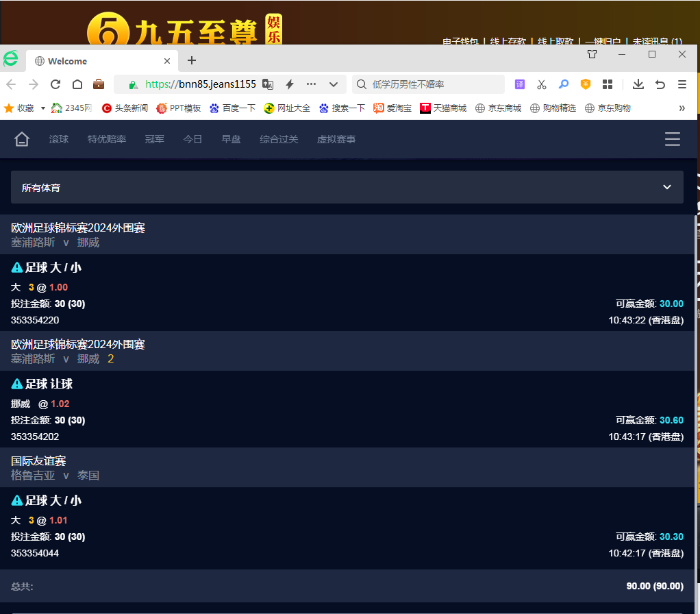Click the translate icon in the address bar
Image resolution: width=700 pixels, height=614 pixels.
[267, 84]
